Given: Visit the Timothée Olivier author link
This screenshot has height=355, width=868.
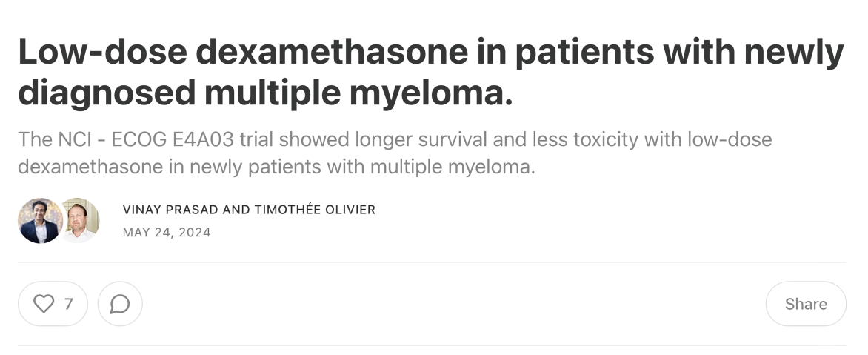Looking at the screenshot, I should [315, 210].
